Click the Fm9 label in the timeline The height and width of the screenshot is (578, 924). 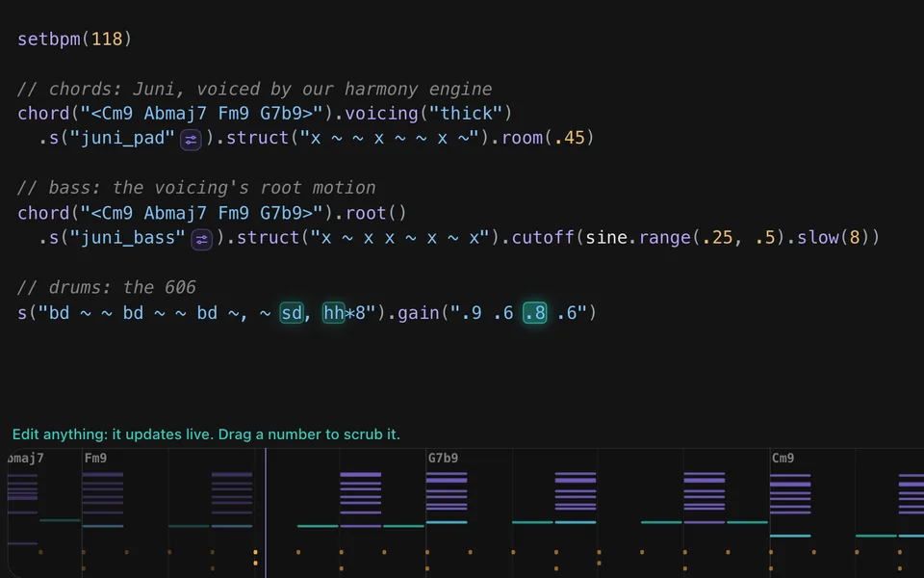[x=95, y=459]
